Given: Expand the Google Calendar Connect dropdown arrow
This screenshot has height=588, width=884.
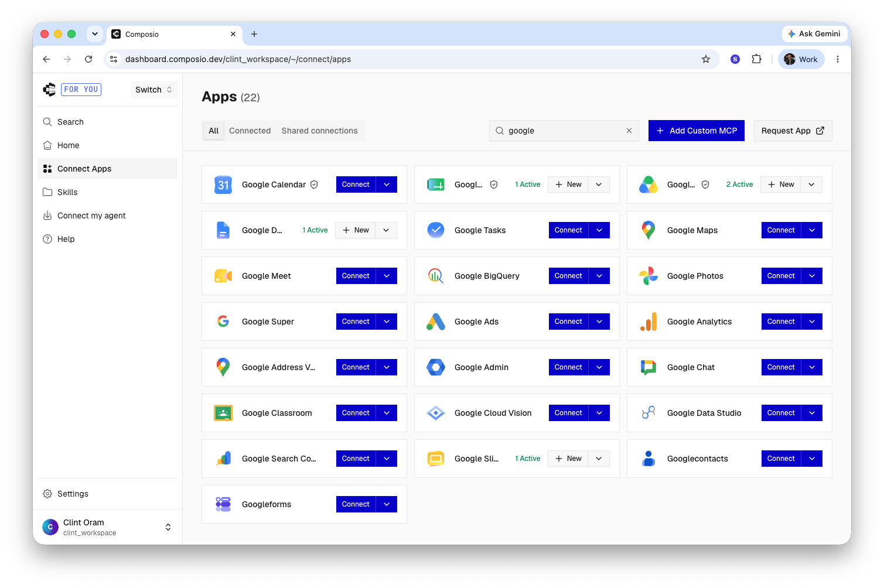Looking at the screenshot, I should (387, 184).
